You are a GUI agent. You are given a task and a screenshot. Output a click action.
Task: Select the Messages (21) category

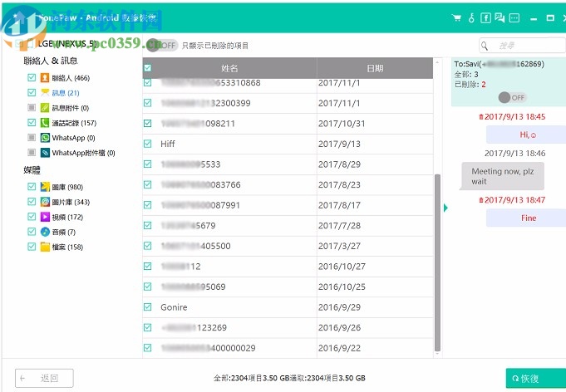66,93
